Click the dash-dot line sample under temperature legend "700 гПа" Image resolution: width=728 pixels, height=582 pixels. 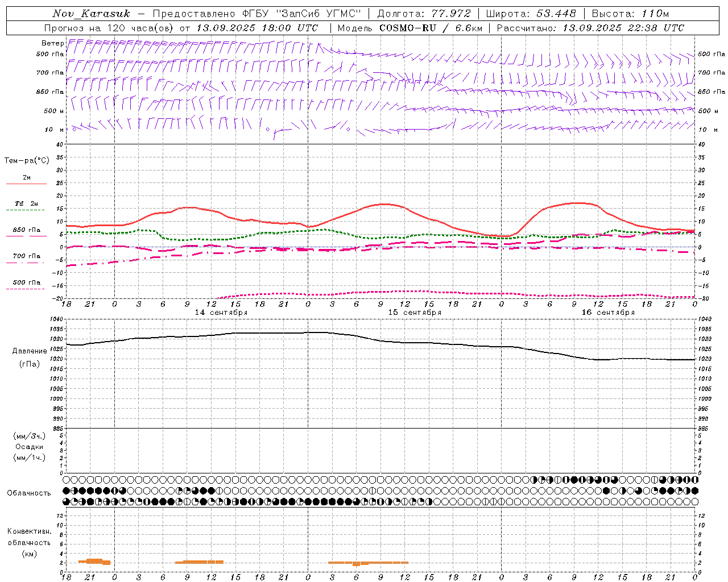pos(25,263)
